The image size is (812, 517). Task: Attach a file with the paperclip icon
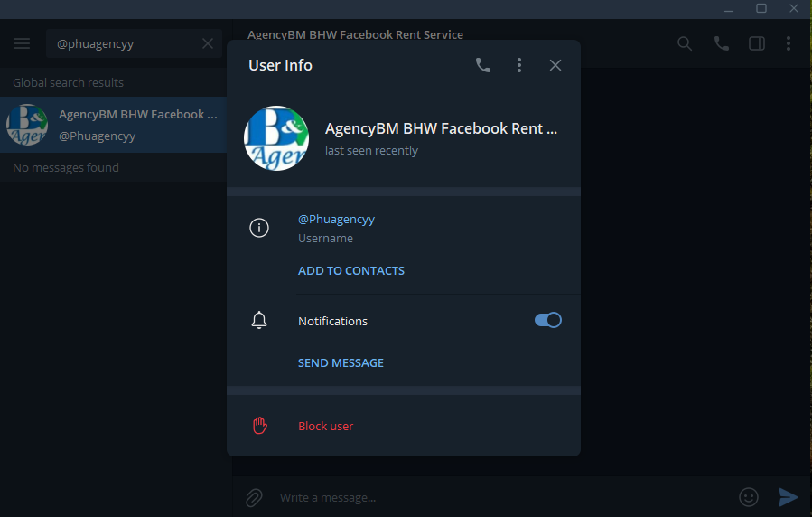click(x=254, y=498)
